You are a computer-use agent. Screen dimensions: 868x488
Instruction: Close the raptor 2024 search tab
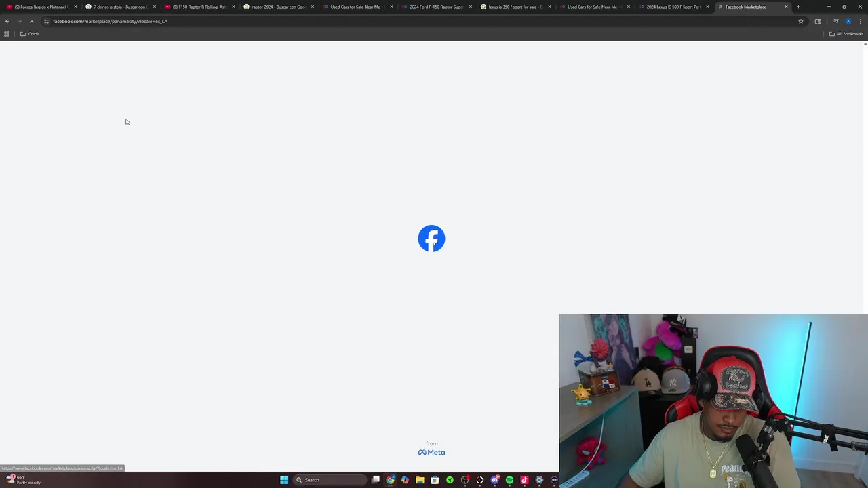click(x=312, y=7)
